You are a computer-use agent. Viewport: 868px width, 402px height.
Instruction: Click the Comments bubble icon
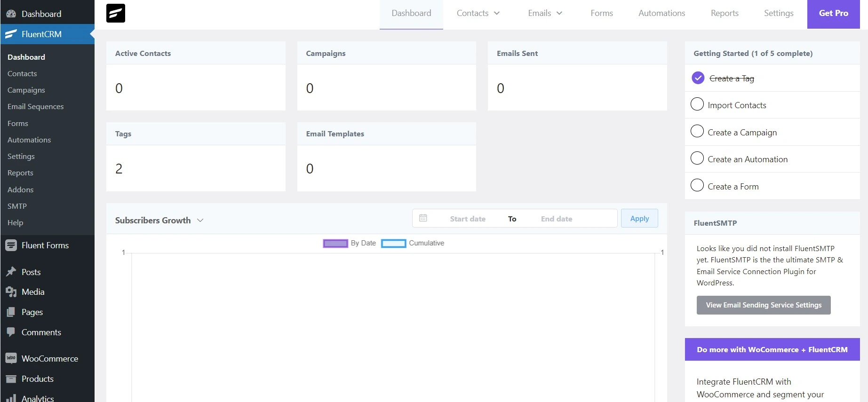[x=11, y=332]
